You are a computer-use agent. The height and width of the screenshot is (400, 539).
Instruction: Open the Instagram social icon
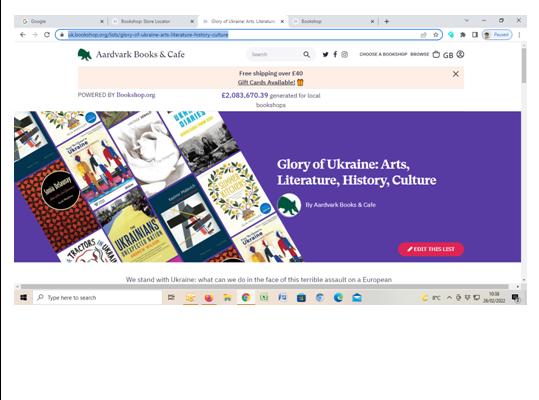pos(344,54)
